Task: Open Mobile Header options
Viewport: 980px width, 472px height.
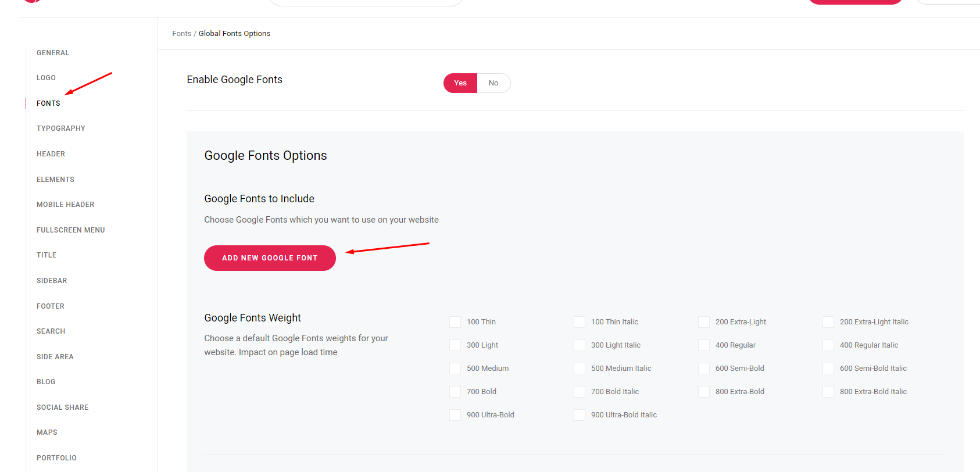Action: 65,205
